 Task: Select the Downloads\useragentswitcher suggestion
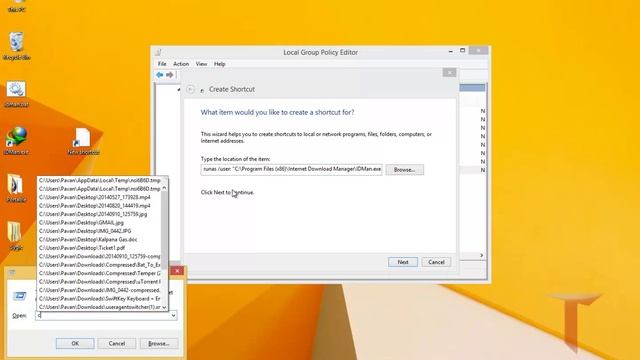point(99,307)
